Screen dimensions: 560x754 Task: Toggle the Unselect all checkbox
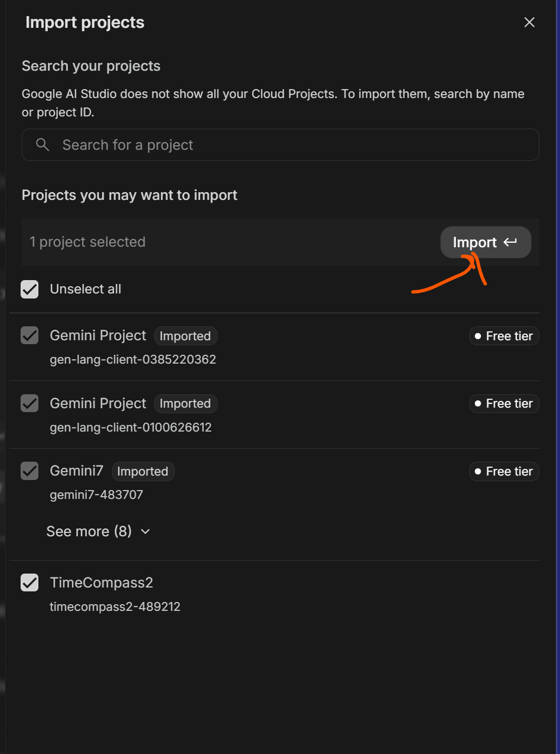coord(30,289)
